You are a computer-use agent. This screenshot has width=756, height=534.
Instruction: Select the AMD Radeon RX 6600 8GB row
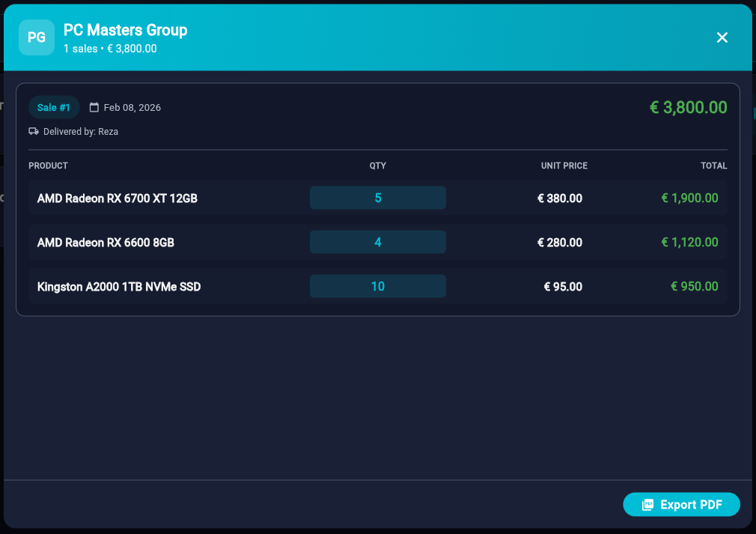tap(106, 243)
